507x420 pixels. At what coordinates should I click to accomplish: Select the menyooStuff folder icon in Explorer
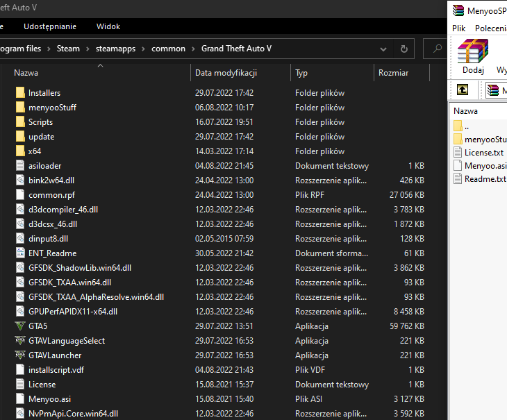[20, 108]
